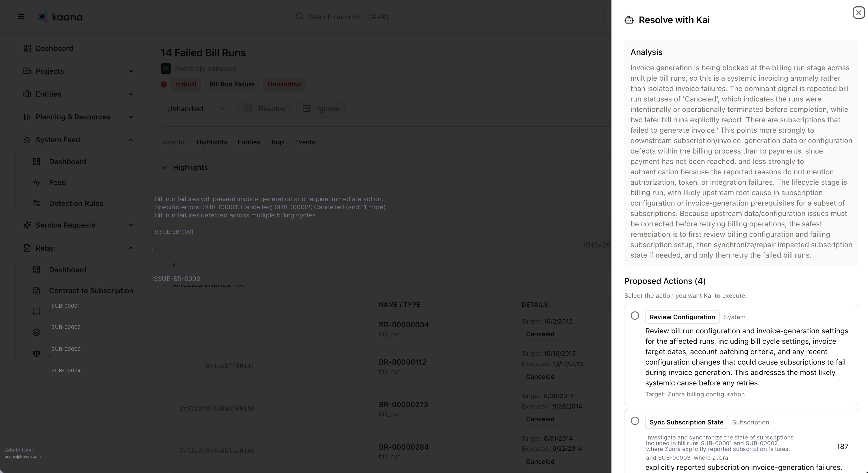Click the Contract to Subscription document icon
The image size is (868, 473).
tap(36, 291)
